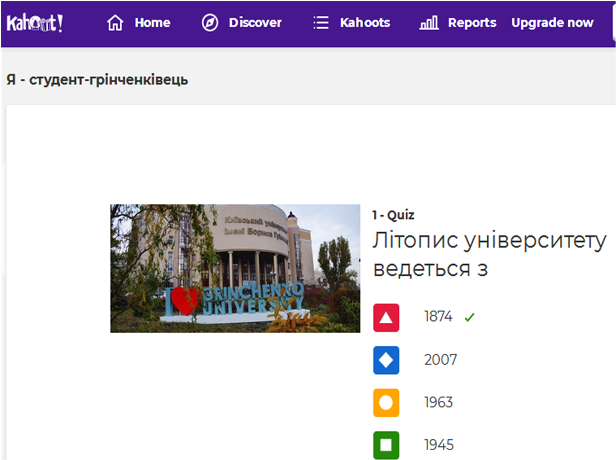Click the yellow circle answer icon
The height and width of the screenshot is (460, 616).
coord(386,403)
